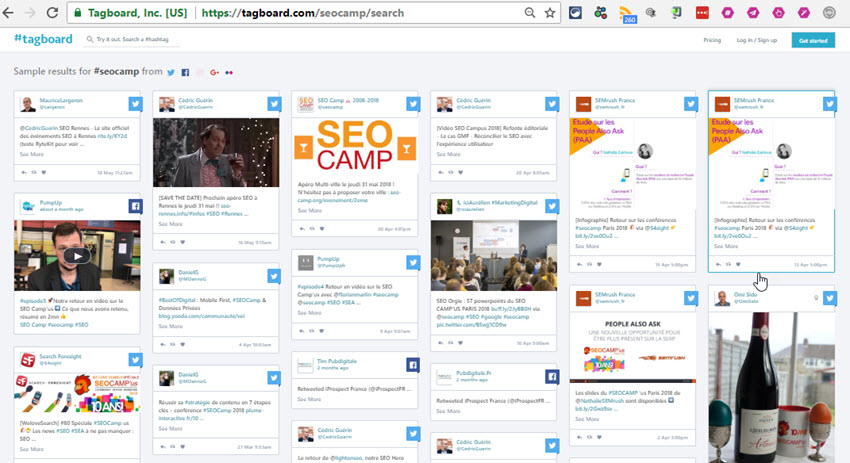Click the Get started button

813,40
